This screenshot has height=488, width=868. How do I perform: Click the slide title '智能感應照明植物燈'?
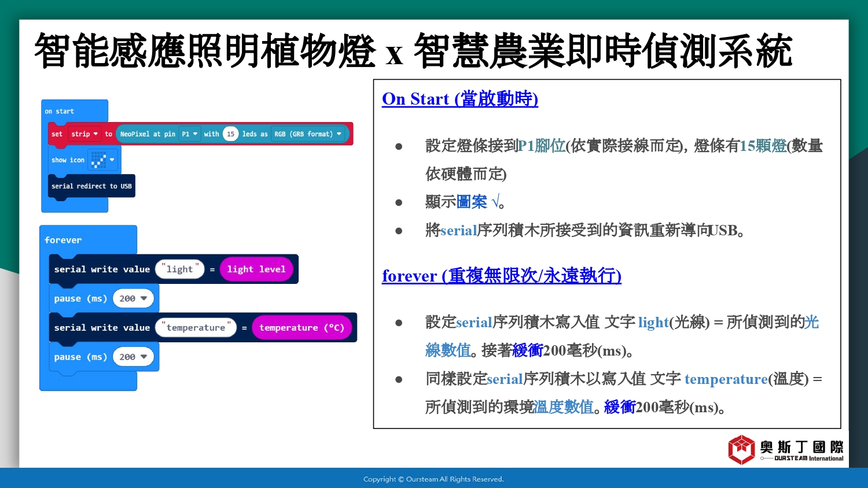point(205,51)
